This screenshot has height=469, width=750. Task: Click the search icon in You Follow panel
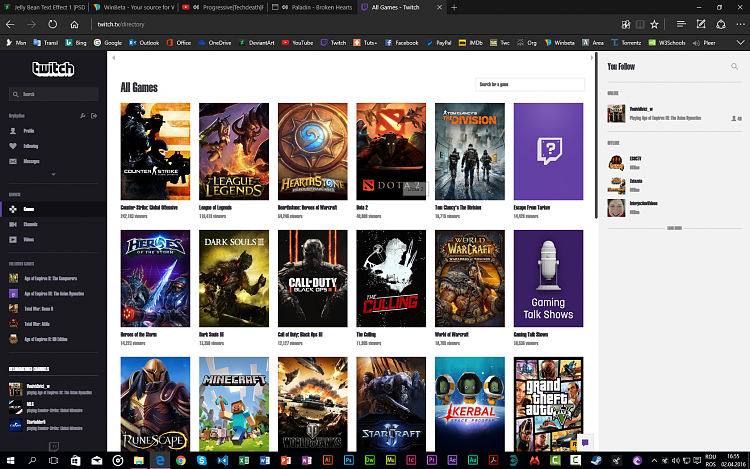(x=734, y=67)
